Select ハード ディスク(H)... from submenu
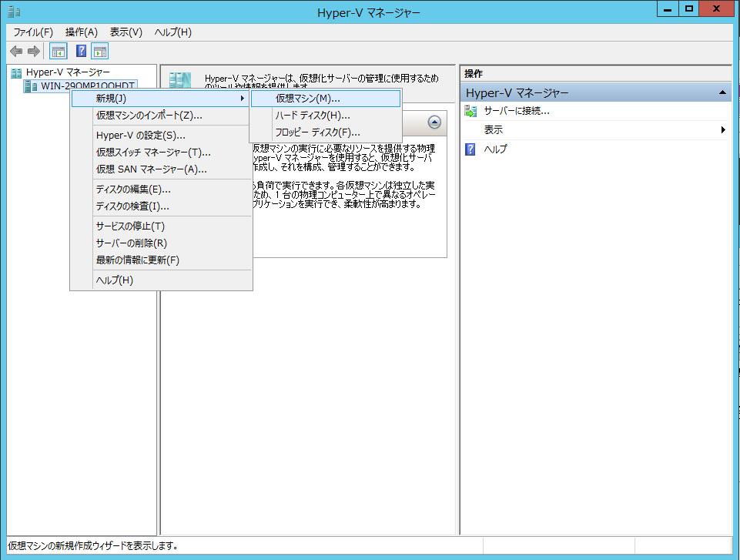Image resolution: width=740 pixels, height=560 pixels. point(326,116)
